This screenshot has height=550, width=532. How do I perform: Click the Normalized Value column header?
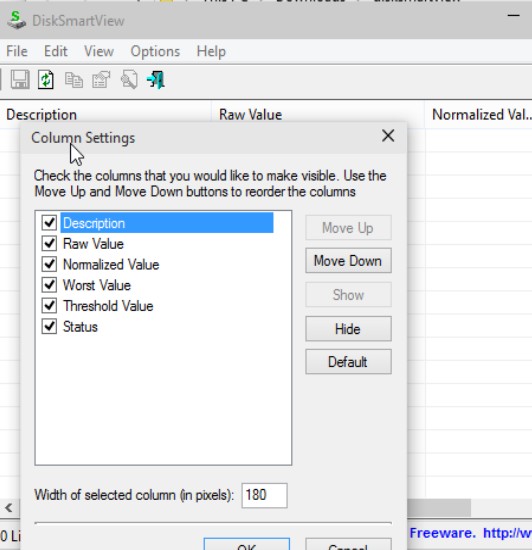tap(479, 114)
